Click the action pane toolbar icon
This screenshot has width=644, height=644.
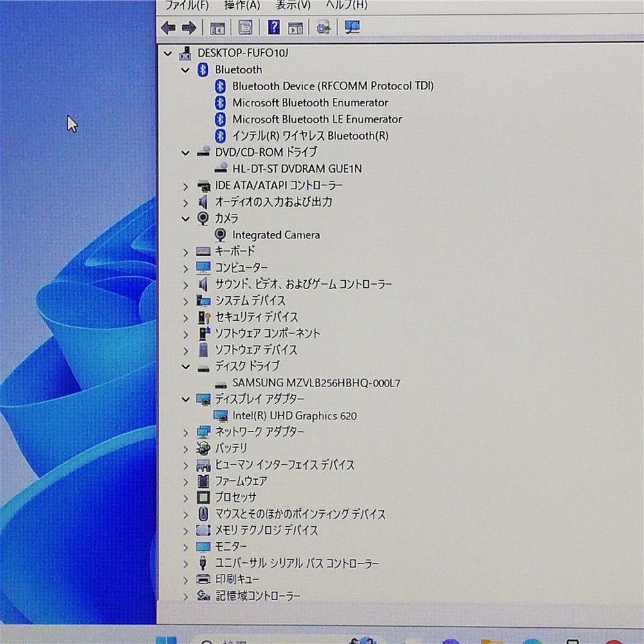pyautogui.click(x=296, y=28)
